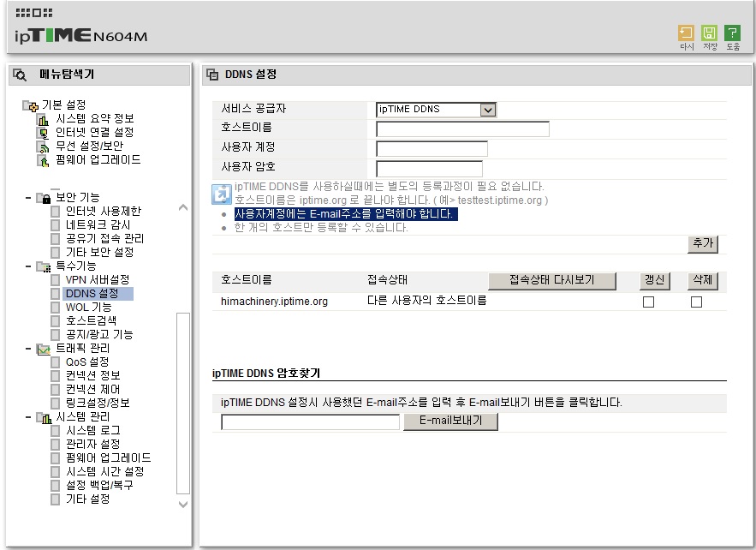Open the DDNS 설정 menu item
The width and height of the screenshot is (756, 550).
[92, 293]
